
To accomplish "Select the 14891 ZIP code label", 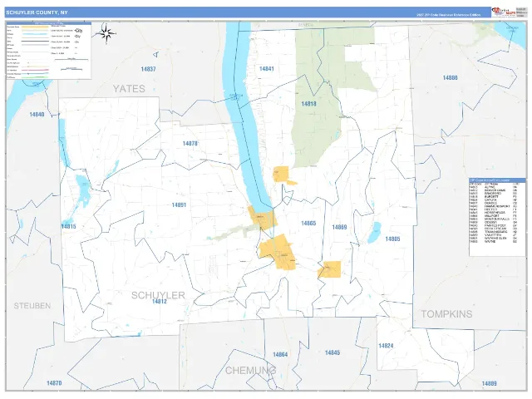I will click(179, 205).
